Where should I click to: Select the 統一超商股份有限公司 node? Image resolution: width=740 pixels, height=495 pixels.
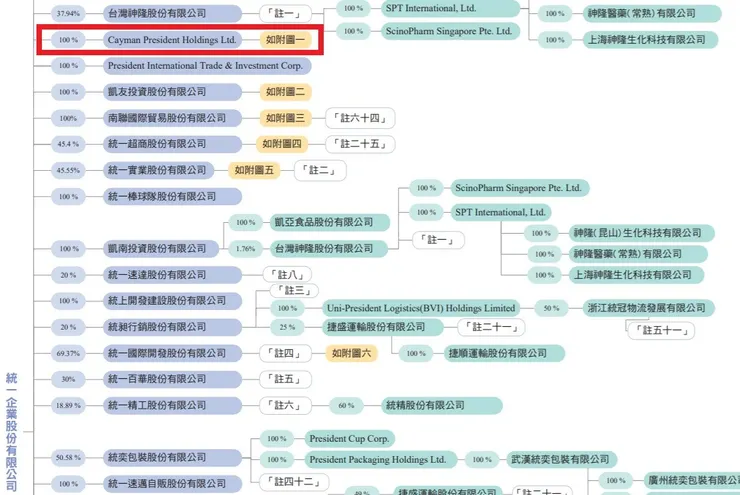click(x=172, y=144)
